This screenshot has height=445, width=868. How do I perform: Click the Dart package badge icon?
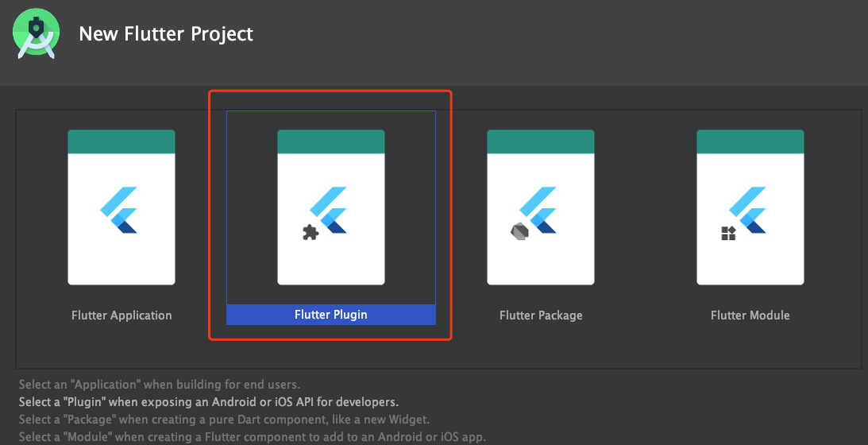[519, 230]
